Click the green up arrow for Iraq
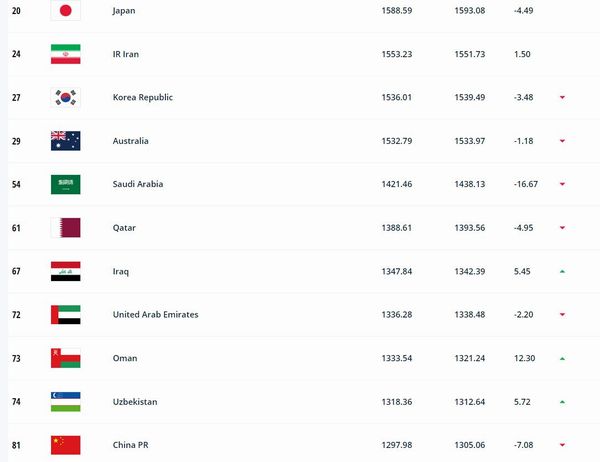 coord(562,271)
